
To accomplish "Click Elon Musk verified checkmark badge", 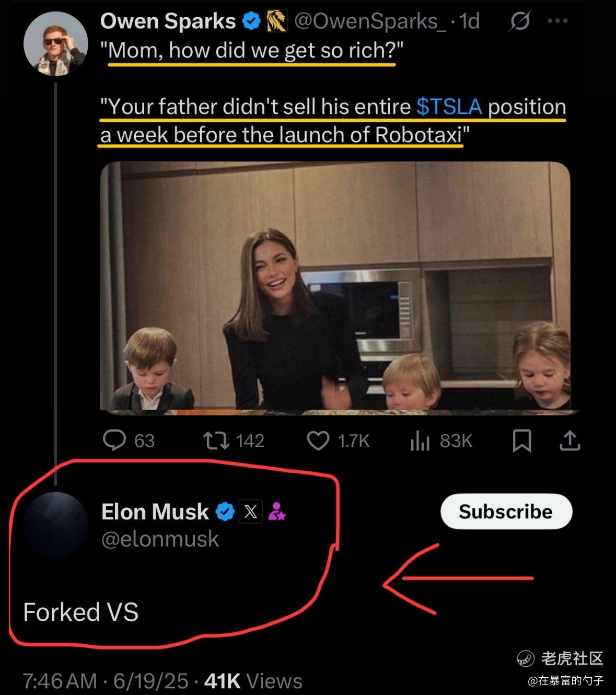I will [225, 512].
